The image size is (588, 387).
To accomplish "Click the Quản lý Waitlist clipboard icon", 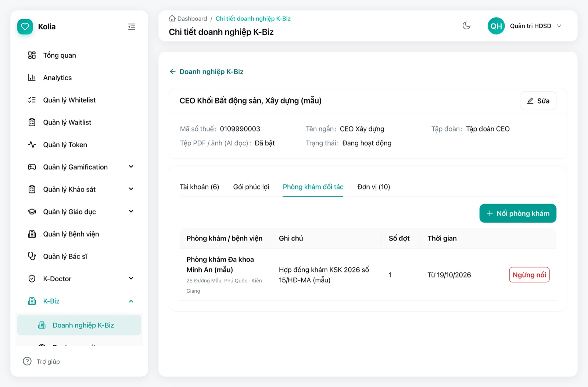I will pos(32,122).
